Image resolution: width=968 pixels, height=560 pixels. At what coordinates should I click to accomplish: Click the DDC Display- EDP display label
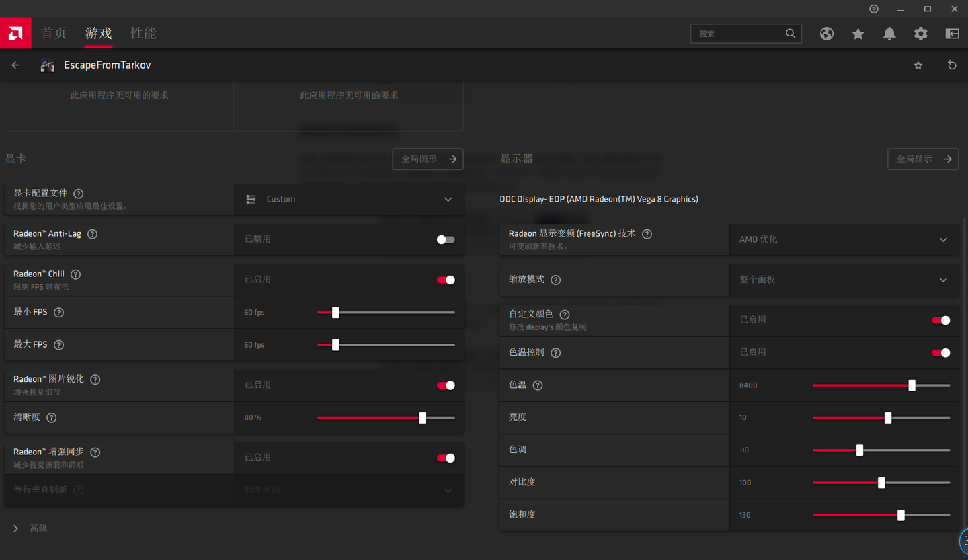point(599,199)
